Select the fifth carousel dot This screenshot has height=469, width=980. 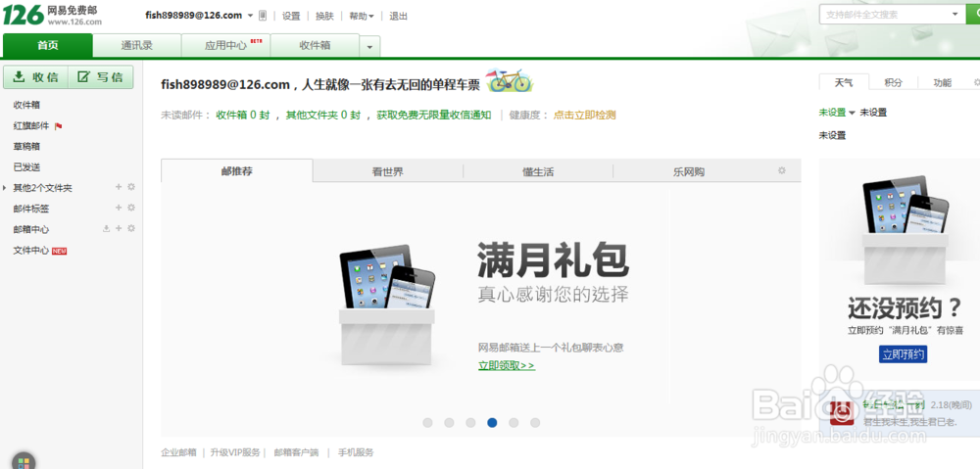[x=514, y=423]
